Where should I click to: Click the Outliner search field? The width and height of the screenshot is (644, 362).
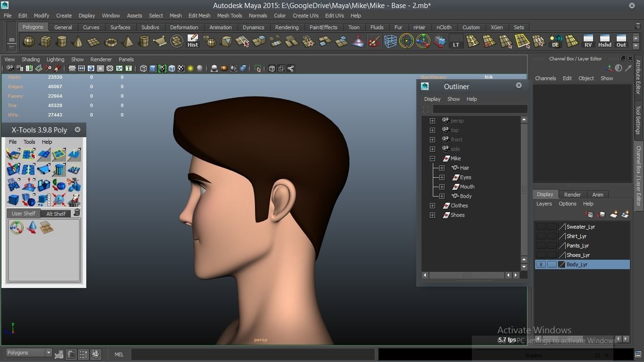pos(480,109)
